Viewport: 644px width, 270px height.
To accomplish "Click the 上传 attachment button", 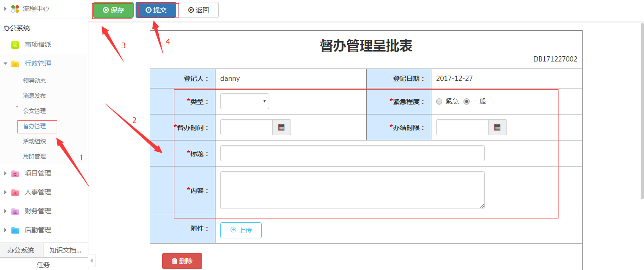I will click(x=240, y=230).
